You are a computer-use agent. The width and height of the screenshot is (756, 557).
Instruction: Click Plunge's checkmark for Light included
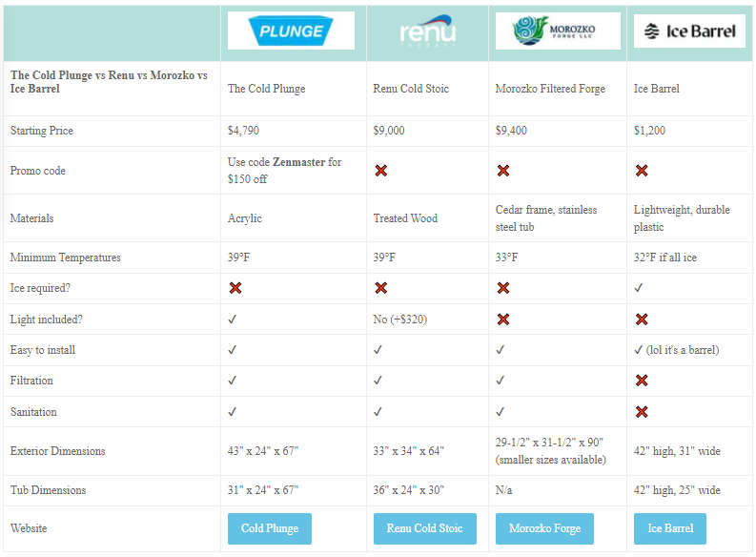[x=232, y=320]
